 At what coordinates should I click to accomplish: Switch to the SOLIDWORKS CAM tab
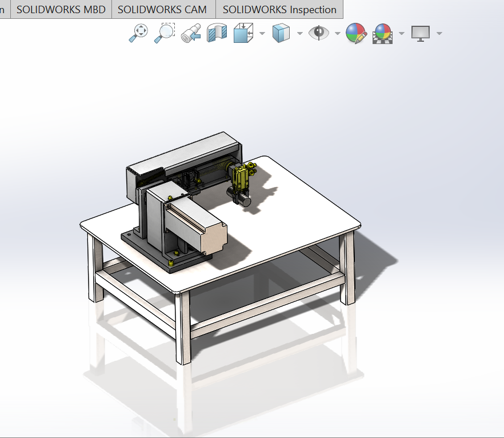[x=163, y=9]
